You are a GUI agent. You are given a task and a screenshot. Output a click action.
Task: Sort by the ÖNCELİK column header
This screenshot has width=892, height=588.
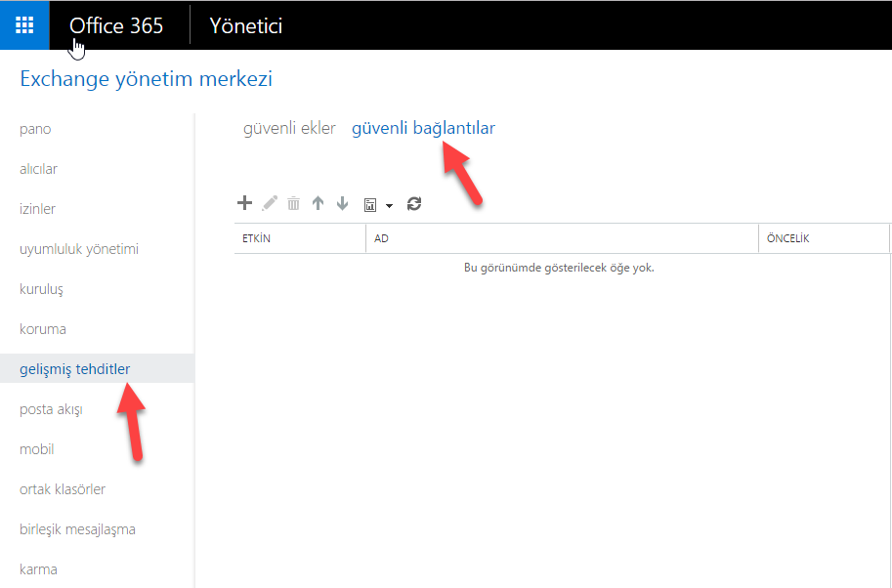(x=823, y=238)
